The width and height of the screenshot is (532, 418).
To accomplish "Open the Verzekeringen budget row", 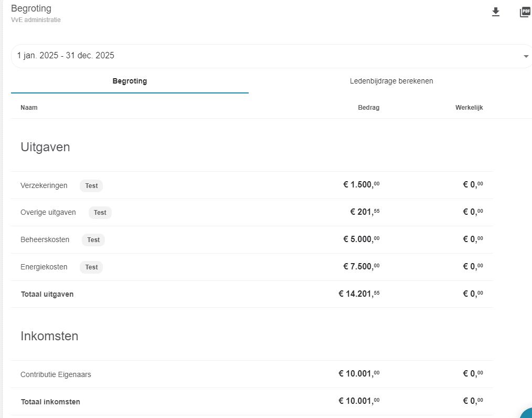I will click(44, 185).
